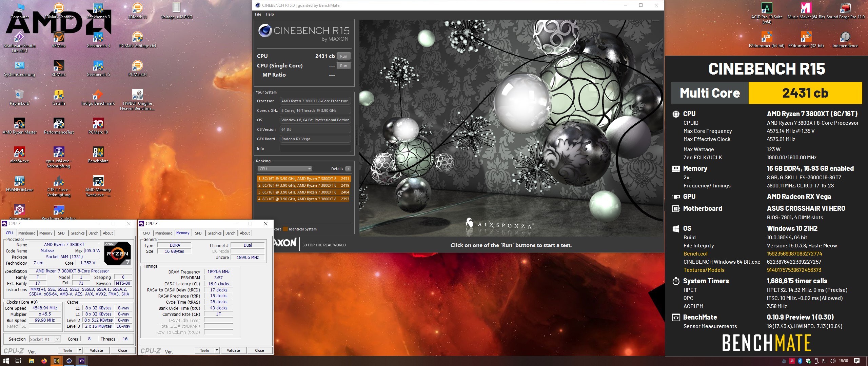The image size is (868, 366).
Task: Expand the ranking Details arrow
Action: (348, 169)
